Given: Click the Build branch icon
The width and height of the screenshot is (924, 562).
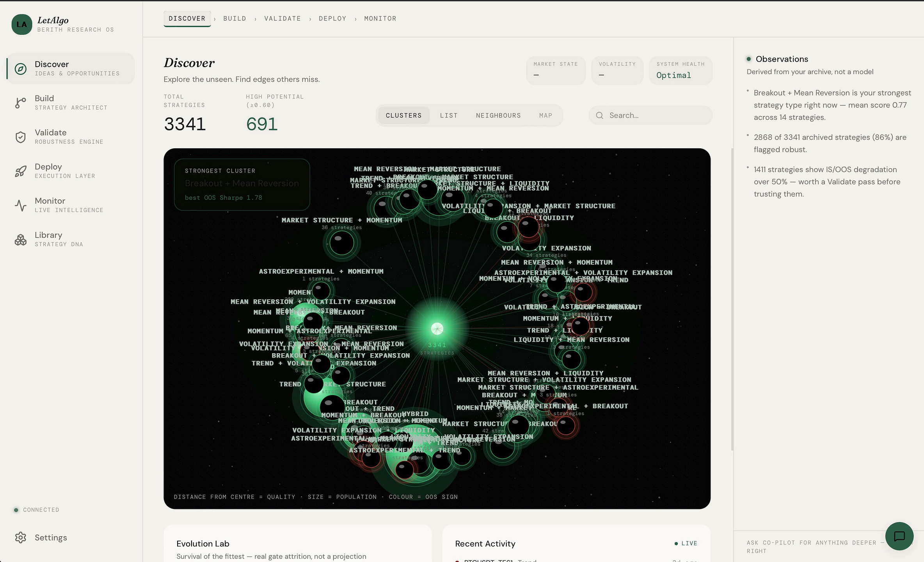Looking at the screenshot, I should coord(21,103).
